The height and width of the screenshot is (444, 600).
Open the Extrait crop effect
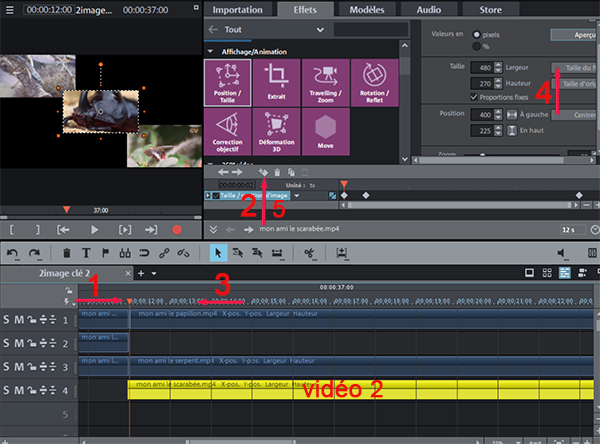click(x=277, y=81)
